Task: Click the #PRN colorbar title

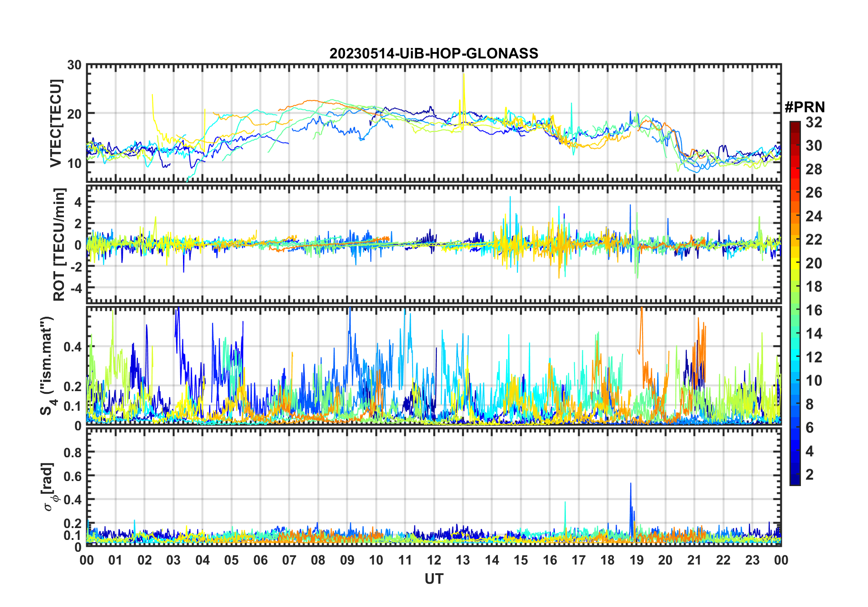Action: (805, 107)
